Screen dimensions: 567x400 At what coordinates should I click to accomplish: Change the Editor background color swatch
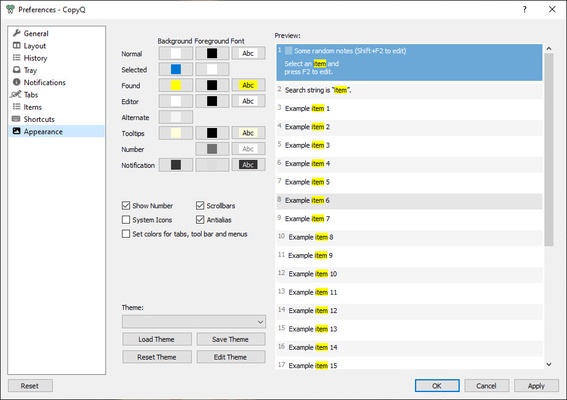176,101
